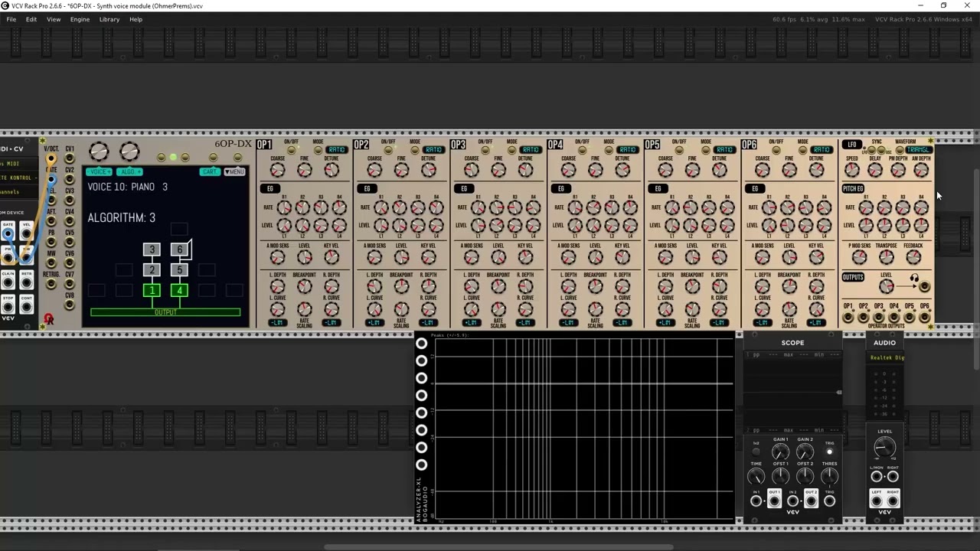This screenshot has width=980, height=551.
Task: Click the top input jack on Analyzer-XL
Action: [x=421, y=344]
